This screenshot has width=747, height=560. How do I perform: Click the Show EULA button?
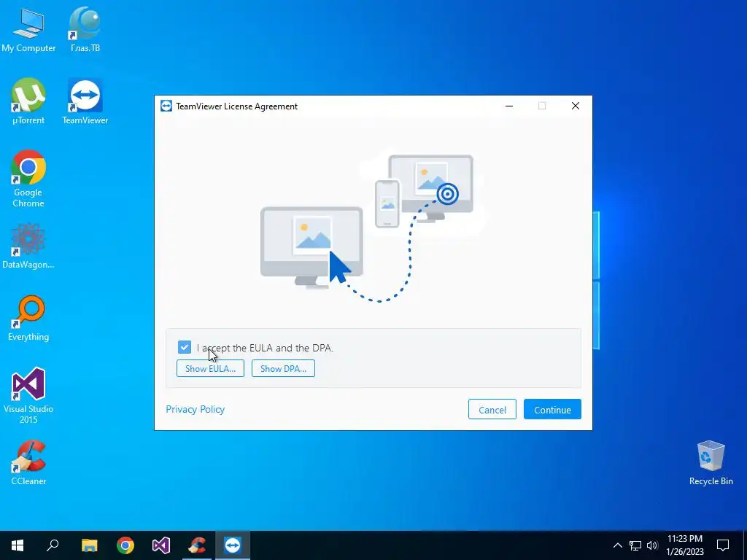point(210,368)
